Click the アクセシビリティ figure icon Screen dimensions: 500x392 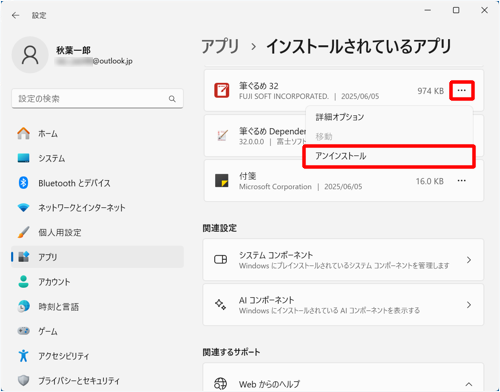[23, 356]
